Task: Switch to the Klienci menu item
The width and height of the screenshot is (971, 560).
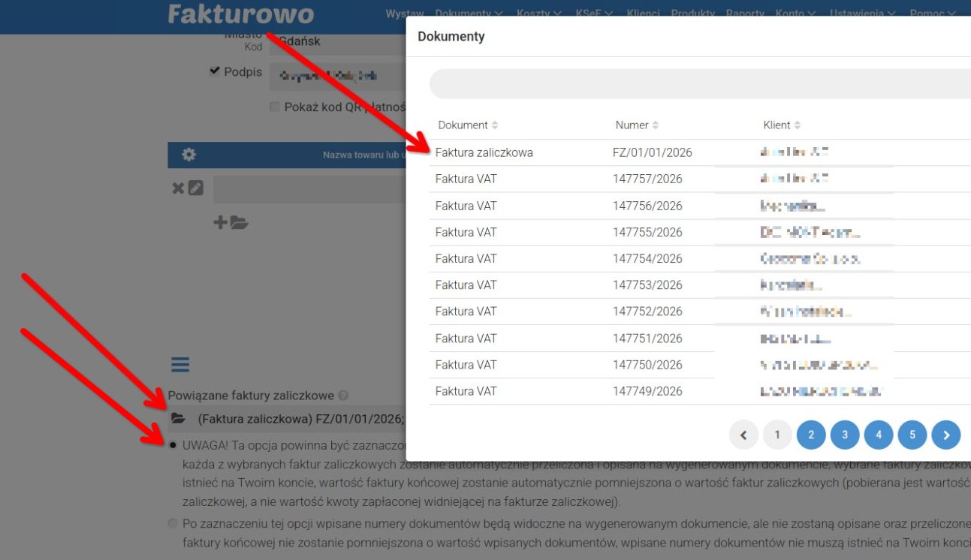Action: [643, 13]
